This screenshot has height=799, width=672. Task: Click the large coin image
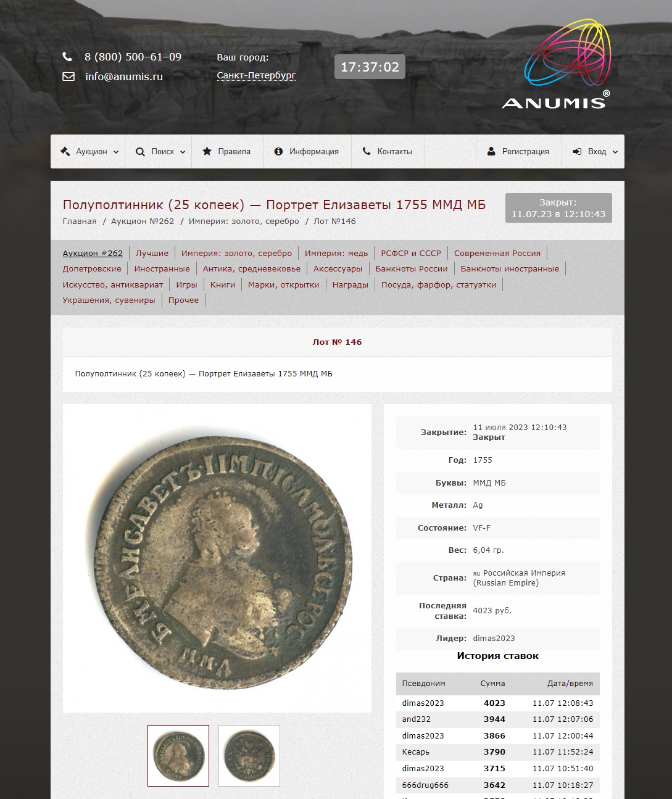(217, 558)
